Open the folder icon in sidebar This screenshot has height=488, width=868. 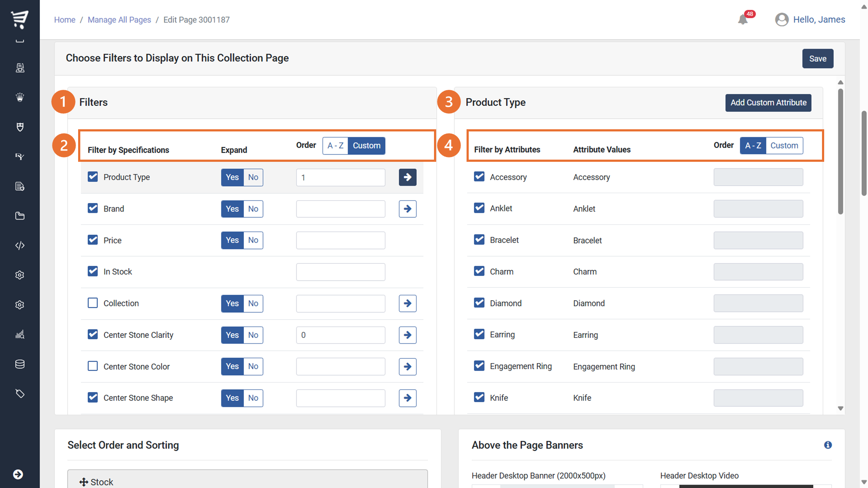click(20, 216)
